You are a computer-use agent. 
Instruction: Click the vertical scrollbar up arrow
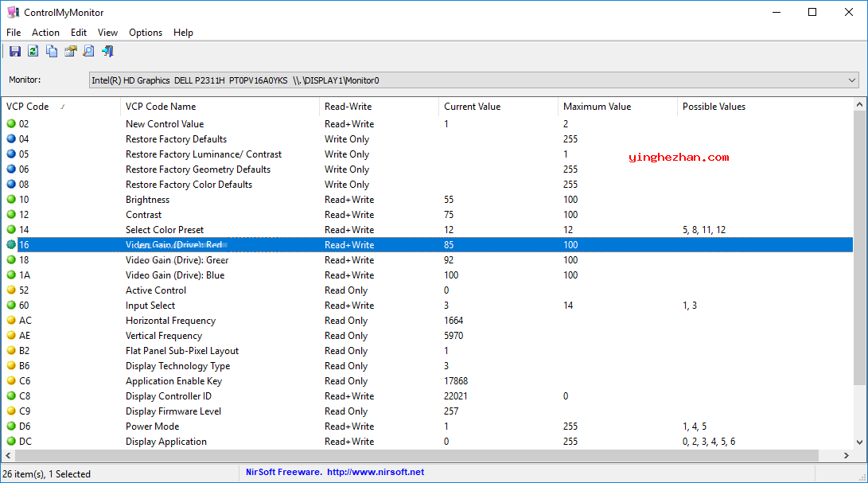(x=859, y=104)
